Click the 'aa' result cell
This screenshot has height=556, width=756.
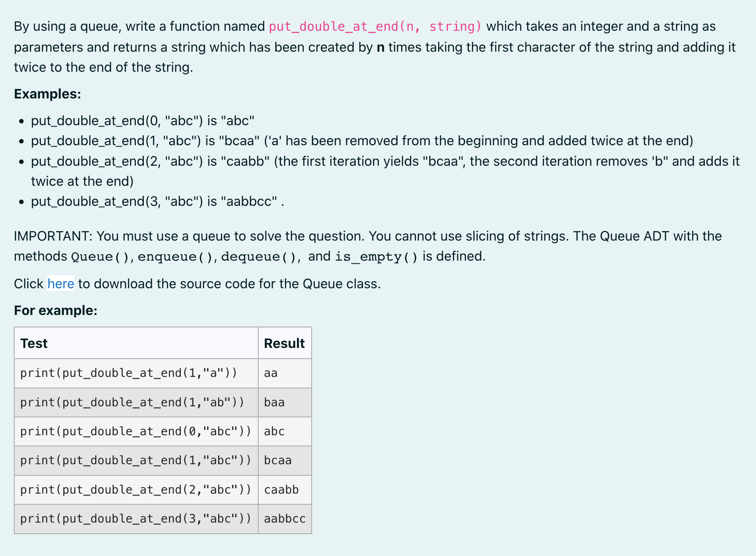point(271,373)
